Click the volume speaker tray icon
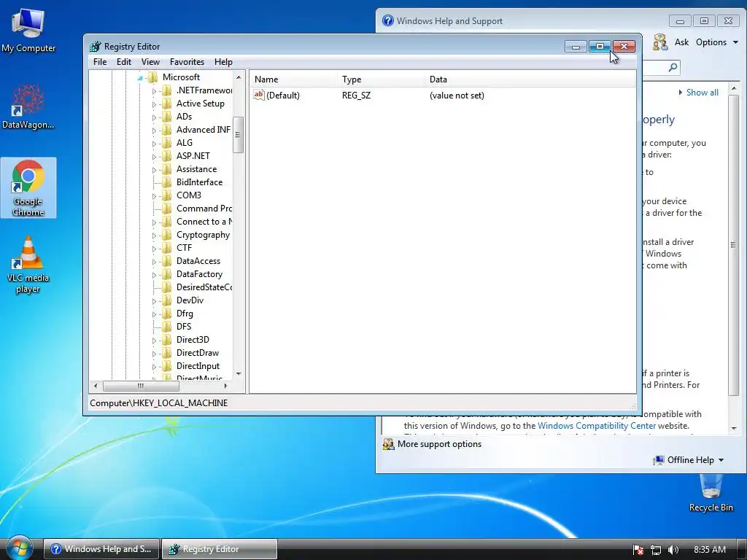This screenshot has width=747, height=560. (x=673, y=550)
